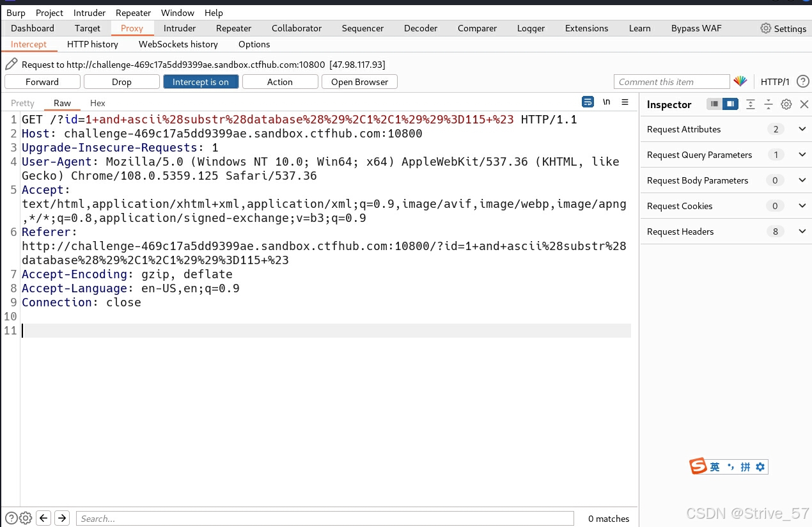Viewport: 812px width, 527px height.
Task: Expand Request Headers section
Action: pos(802,232)
